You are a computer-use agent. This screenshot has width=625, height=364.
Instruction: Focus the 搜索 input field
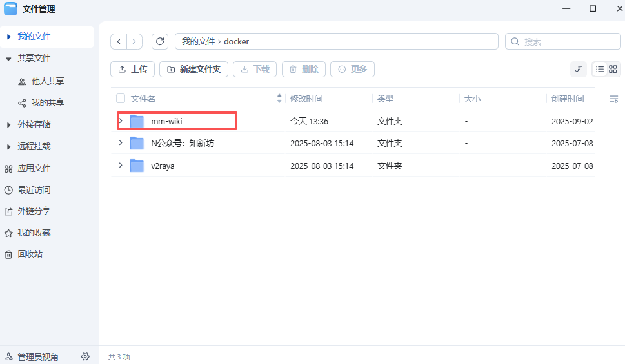[563, 41]
